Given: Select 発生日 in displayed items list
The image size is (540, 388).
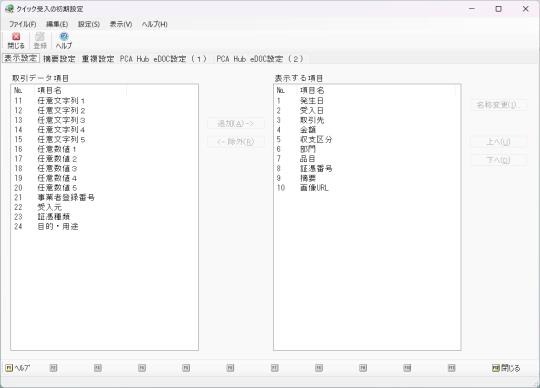Looking at the screenshot, I should [x=367, y=101].
